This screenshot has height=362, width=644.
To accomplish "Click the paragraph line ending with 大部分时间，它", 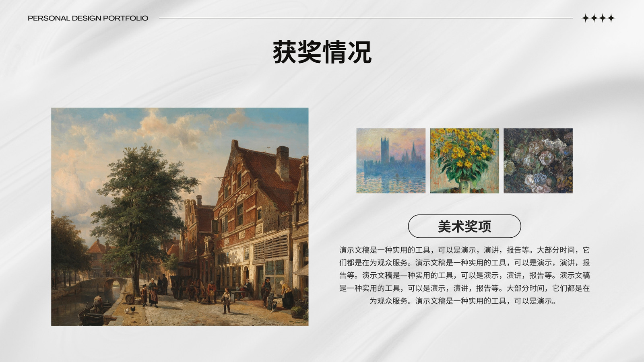I will pyautogui.click(x=464, y=250).
